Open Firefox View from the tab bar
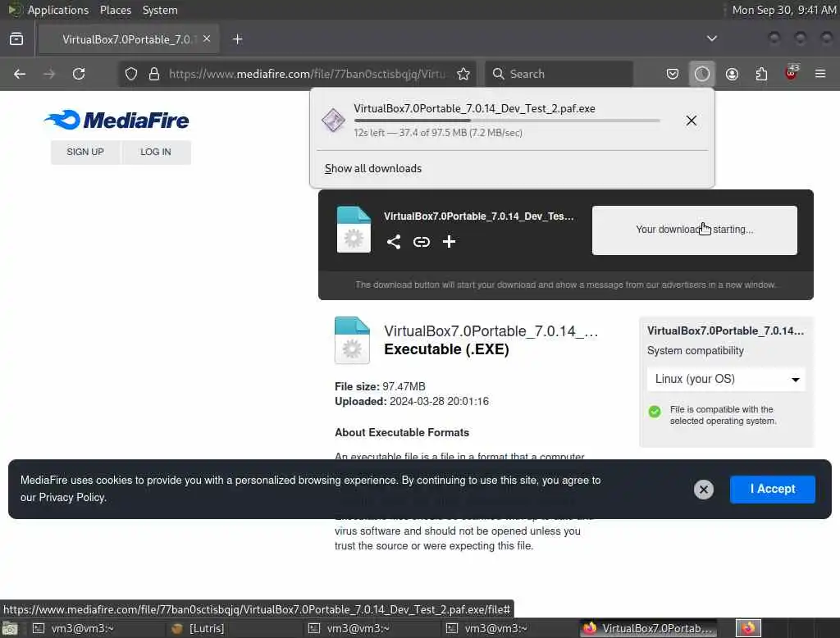Screen dimensions: 840x638 [x=16, y=39]
